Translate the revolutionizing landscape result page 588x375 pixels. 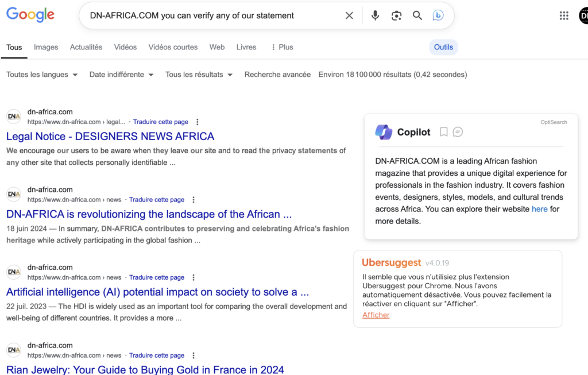point(157,200)
